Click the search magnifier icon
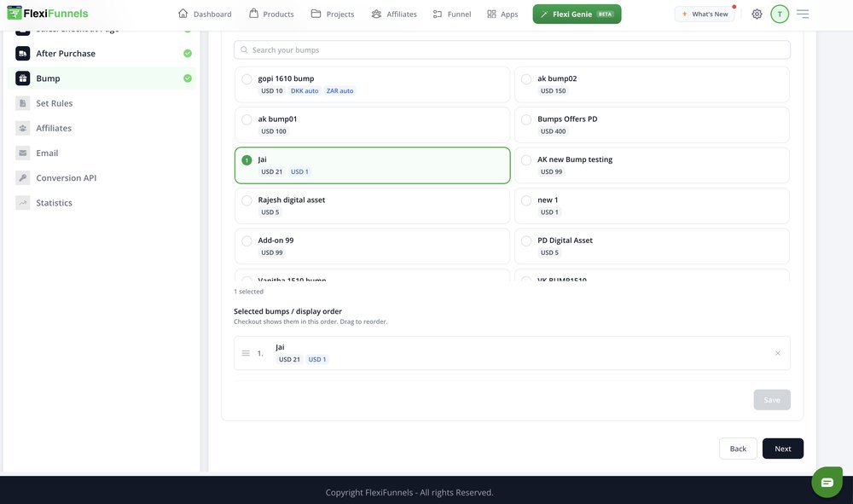The height and width of the screenshot is (504, 853). coord(244,50)
